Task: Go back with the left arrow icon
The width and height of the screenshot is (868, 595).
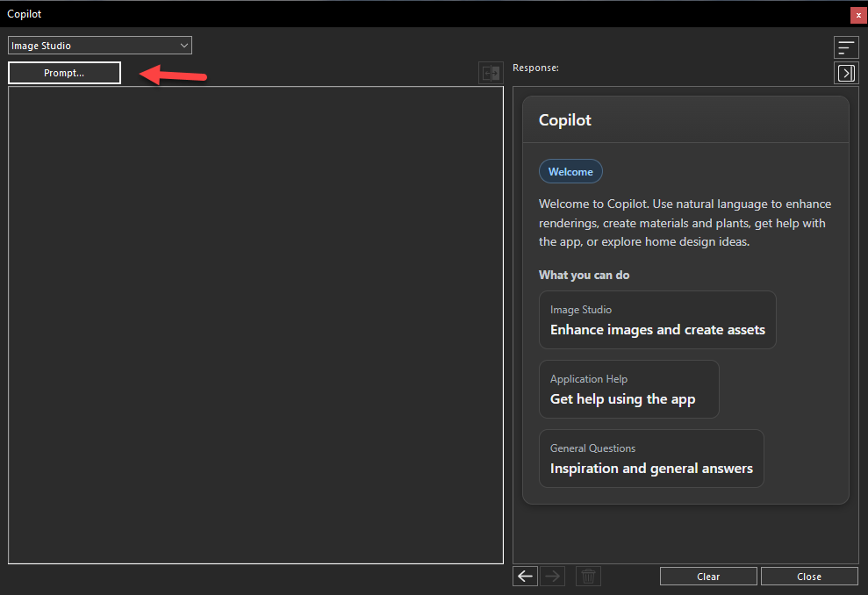Action: [525, 577]
